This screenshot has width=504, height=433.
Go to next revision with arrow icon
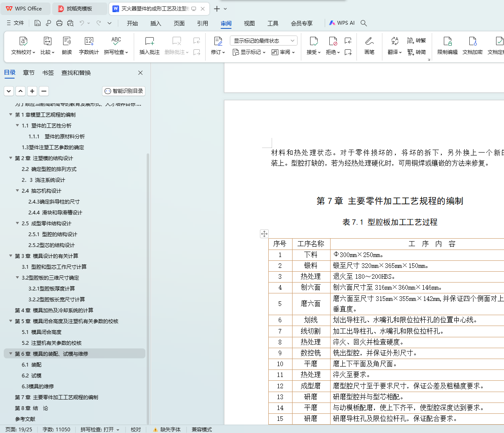point(348,52)
